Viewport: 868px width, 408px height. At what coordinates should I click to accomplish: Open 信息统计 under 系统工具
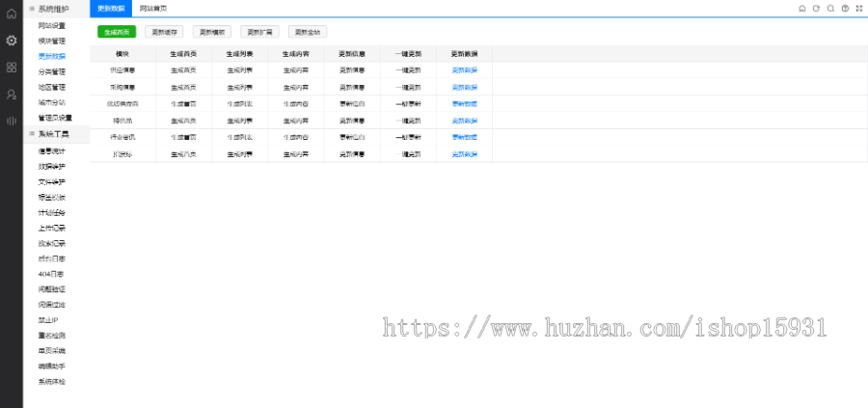tap(52, 151)
